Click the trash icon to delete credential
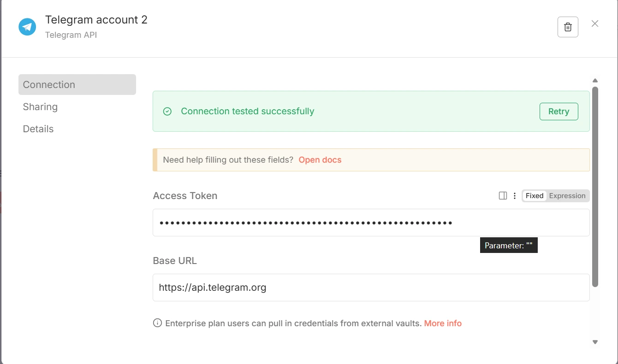 coord(567,27)
